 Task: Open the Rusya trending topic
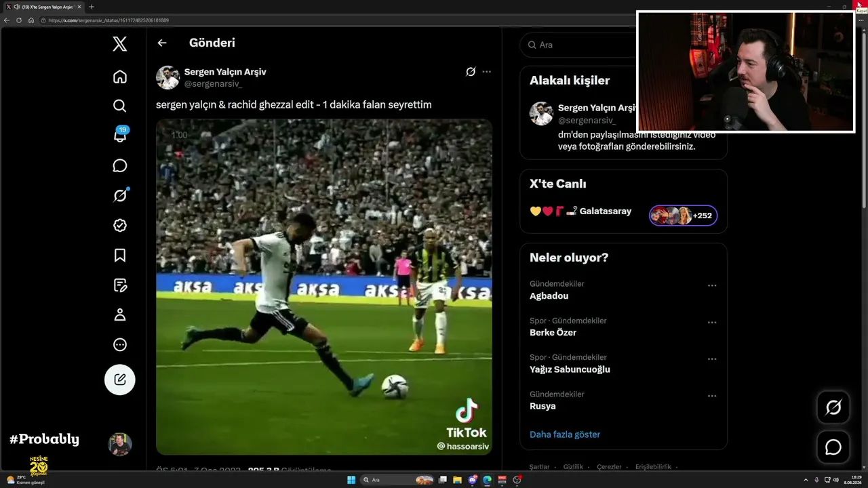tap(542, 406)
